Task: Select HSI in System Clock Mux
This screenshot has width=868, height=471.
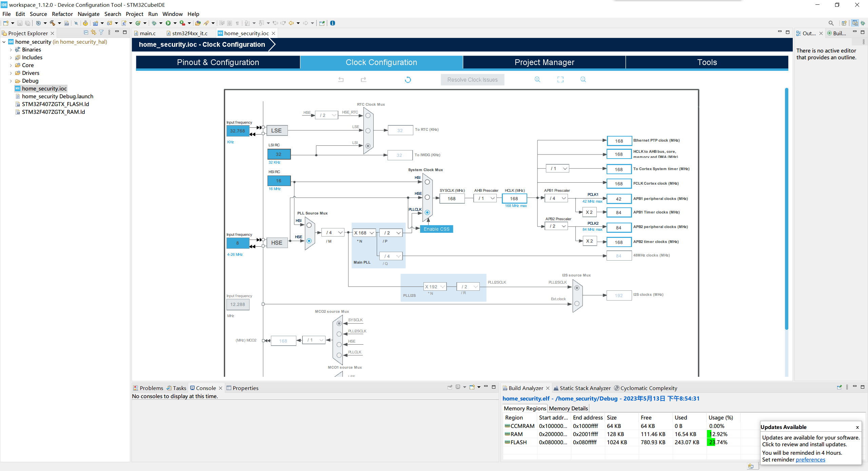Action: pyautogui.click(x=427, y=182)
